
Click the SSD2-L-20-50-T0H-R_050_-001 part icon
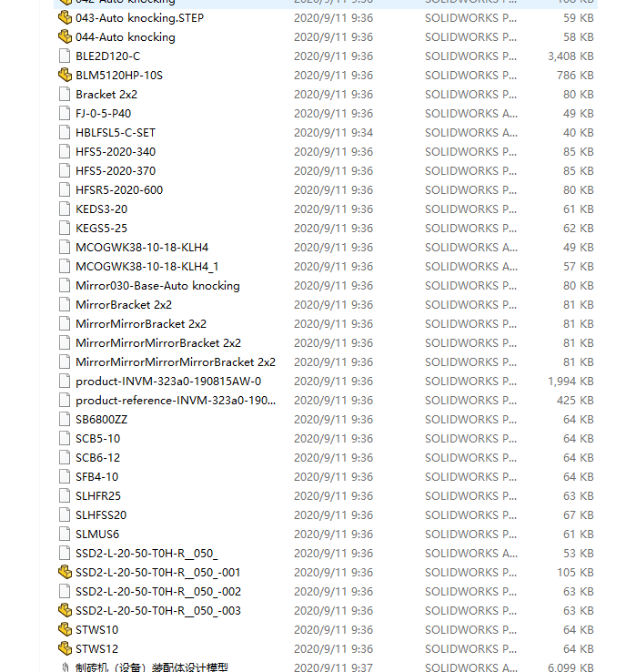[65, 572]
